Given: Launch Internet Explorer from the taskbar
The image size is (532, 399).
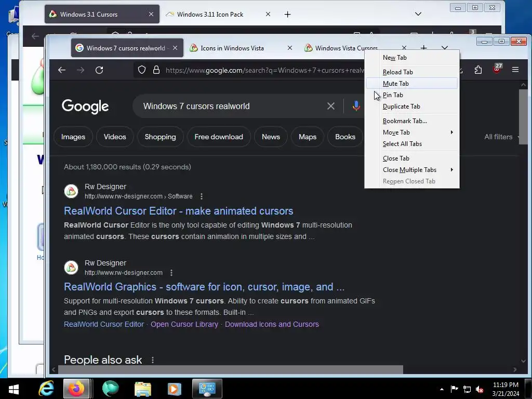Looking at the screenshot, I should click(46, 389).
